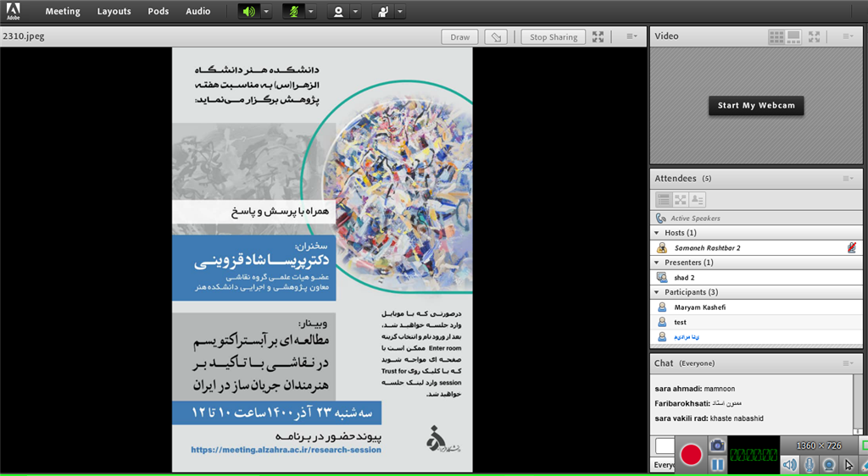Select attendees list view
This screenshot has height=476, width=868.
click(664, 200)
